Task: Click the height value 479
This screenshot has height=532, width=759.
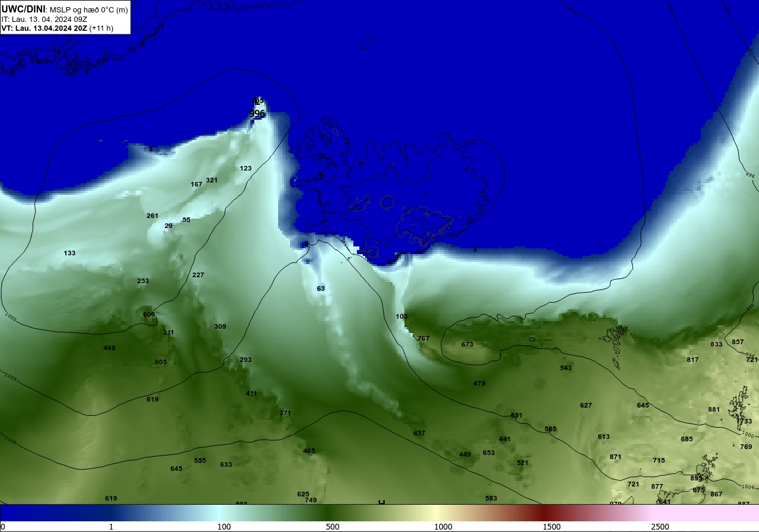Action: (479, 383)
